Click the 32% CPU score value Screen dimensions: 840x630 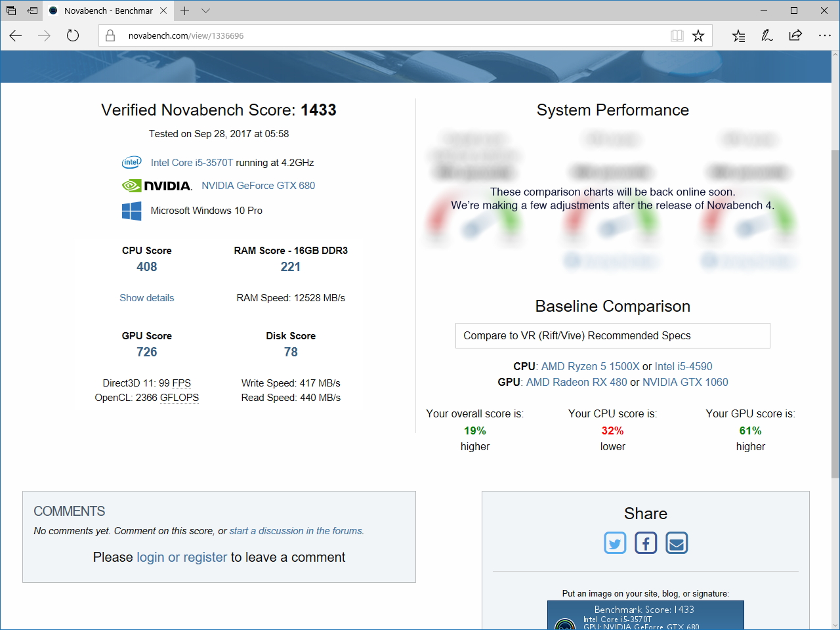point(613,431)
